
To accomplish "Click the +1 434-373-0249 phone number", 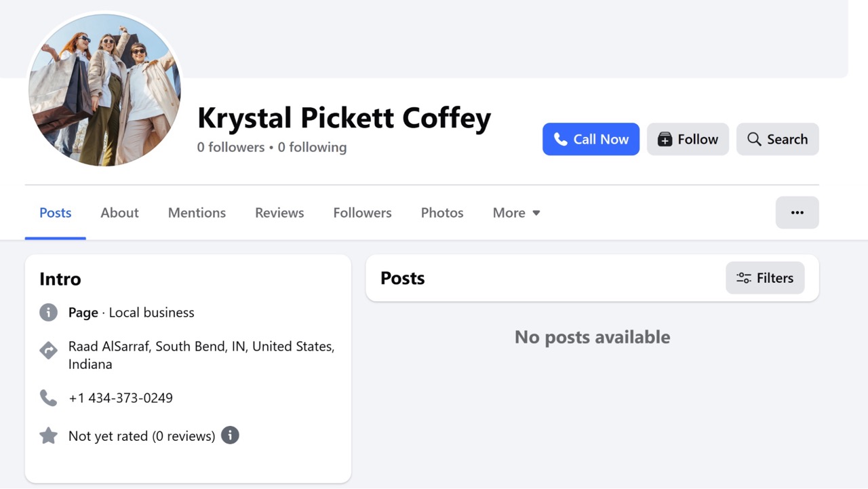I will point(121,398).
